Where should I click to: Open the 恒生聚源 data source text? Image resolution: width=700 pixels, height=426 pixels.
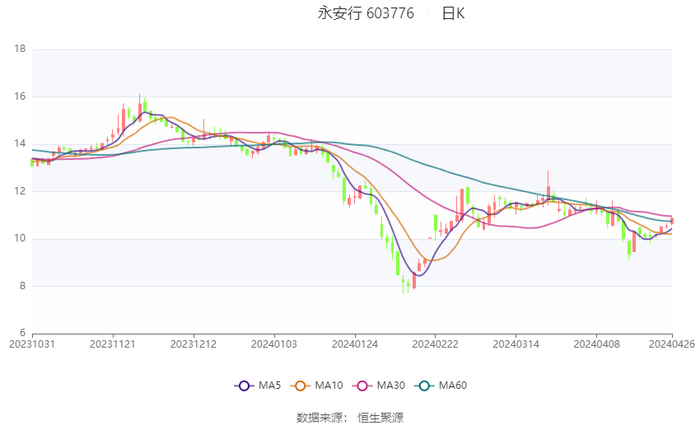(x=381, y=417)
